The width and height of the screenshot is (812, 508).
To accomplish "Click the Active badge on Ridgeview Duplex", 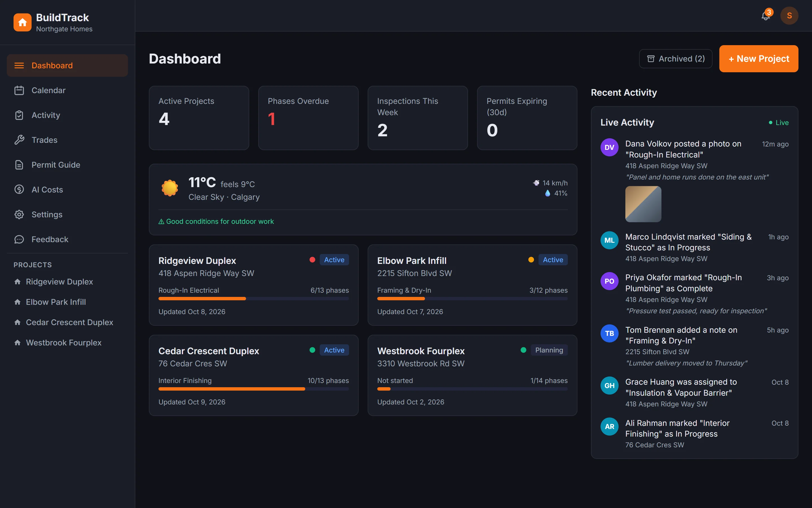I will [334, 260].
